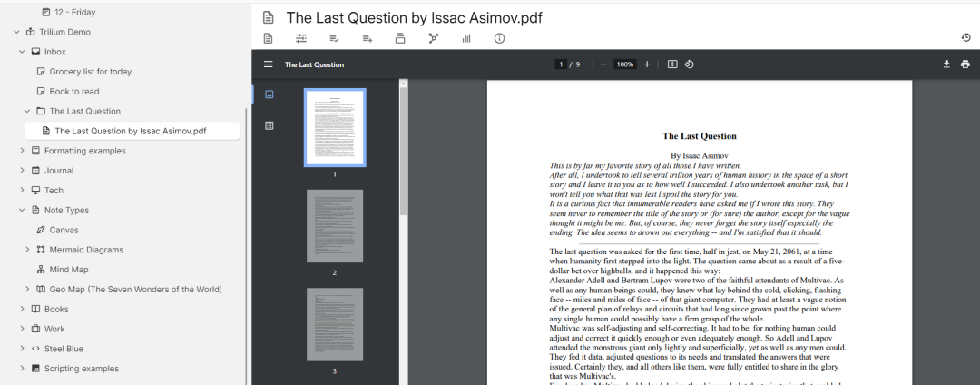Expand the Mermaid Diagrams node

pyautogui.click(x=27, y=250)
